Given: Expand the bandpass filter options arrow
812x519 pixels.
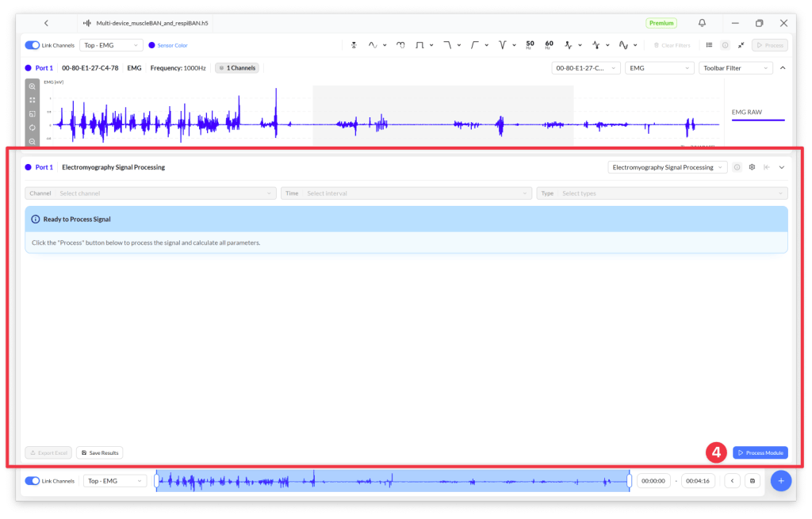Looking at the screenshot, I should 431,45.
